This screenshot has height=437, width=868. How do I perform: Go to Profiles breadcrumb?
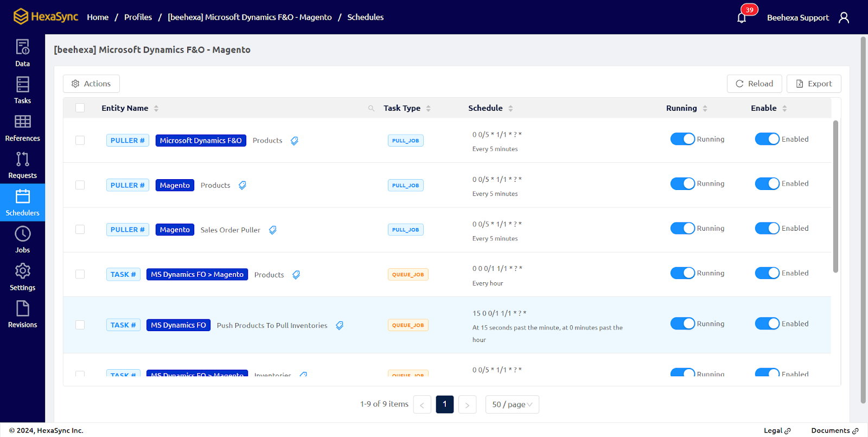click(138, 17)
